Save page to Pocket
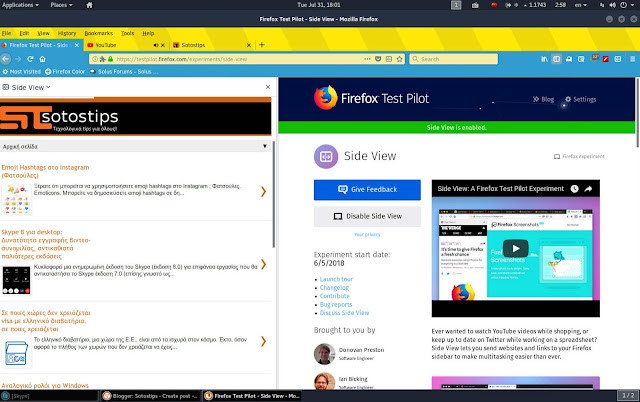This screenshot has width=640, height=402. 378,59
